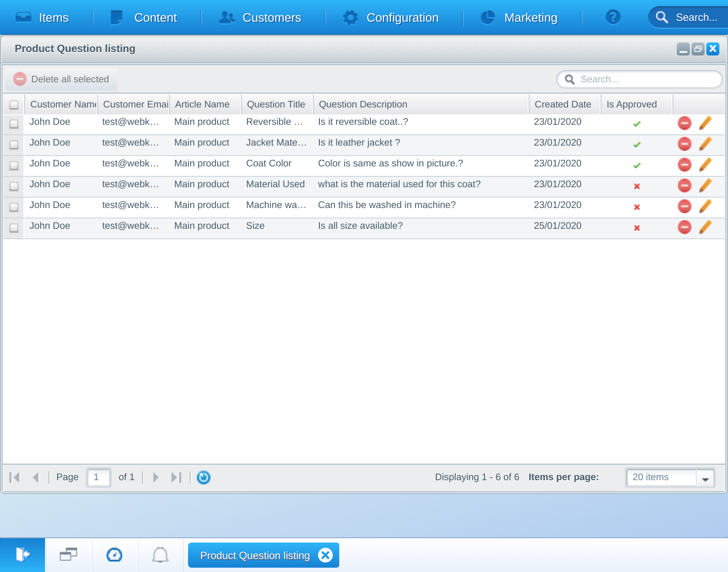Check the Material Used row checkbox
The height and width of the screenshot is (572, 728).
pos(14,186)
